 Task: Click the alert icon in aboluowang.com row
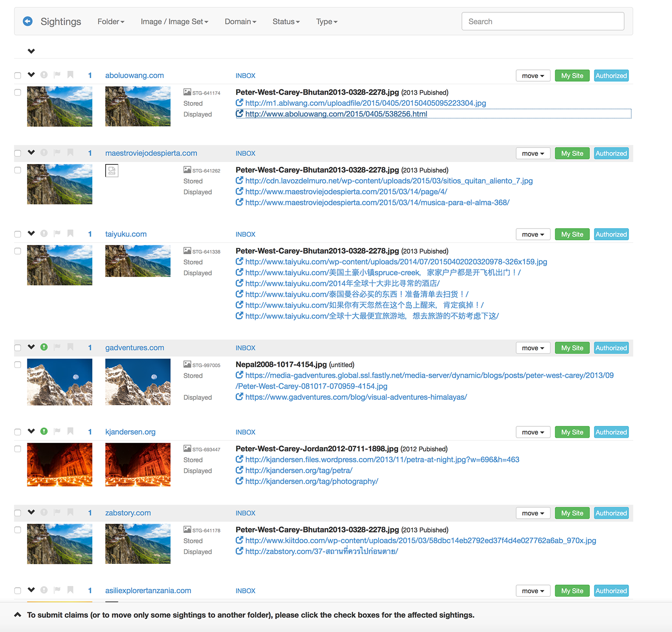(44, 75)
